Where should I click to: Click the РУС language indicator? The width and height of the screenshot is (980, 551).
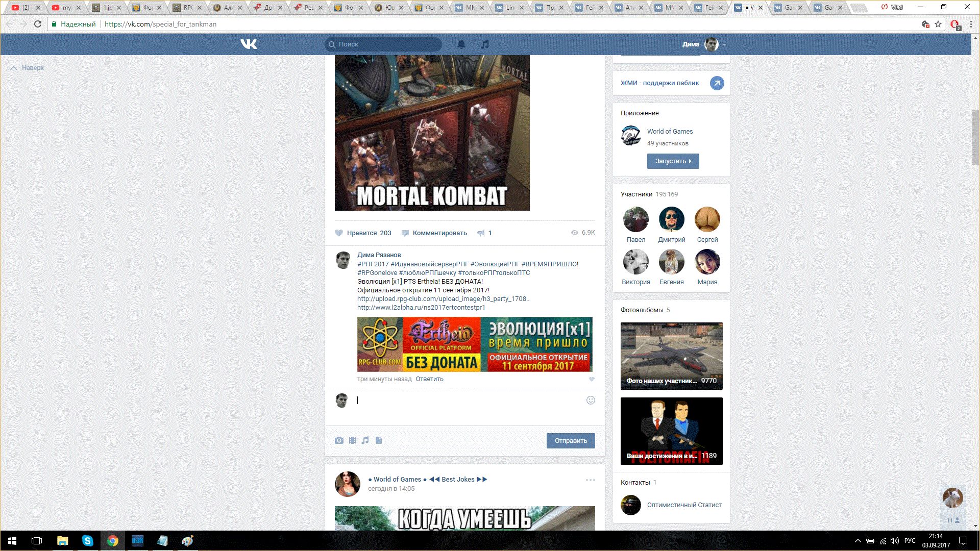point(910,541)
